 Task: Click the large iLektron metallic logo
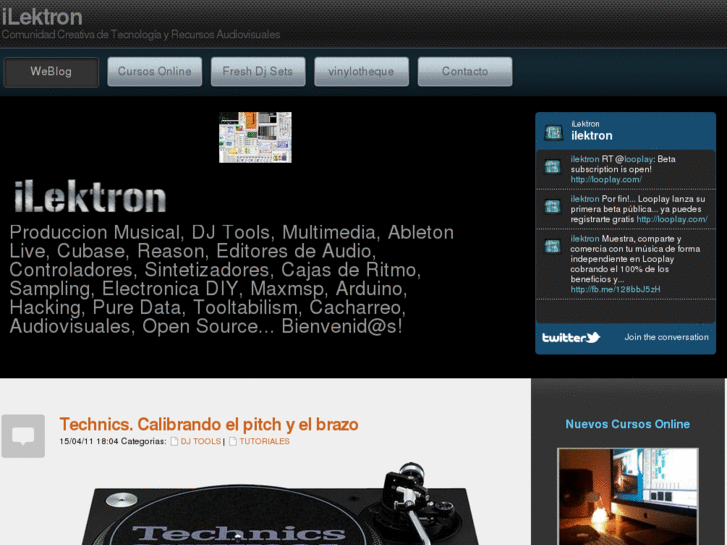point(90,197)
